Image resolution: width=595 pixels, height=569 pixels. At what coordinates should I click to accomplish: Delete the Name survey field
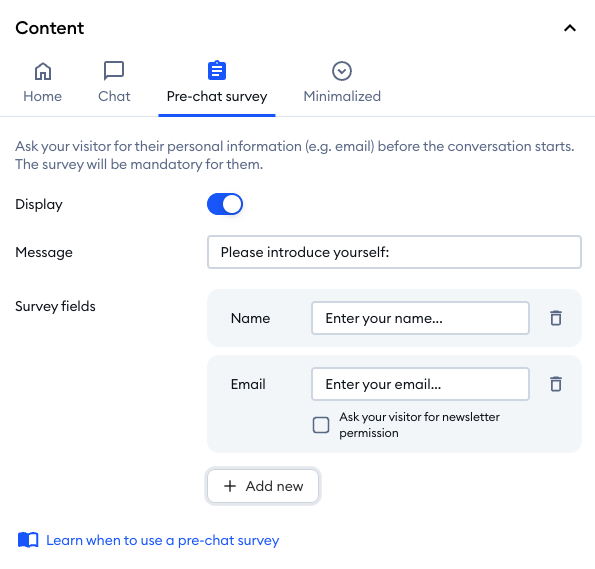point(556,318)
